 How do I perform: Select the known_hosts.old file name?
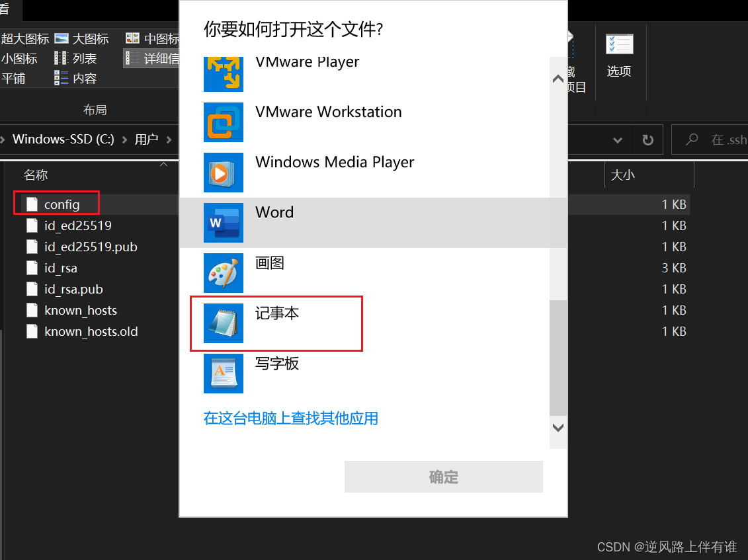point(91,331)
